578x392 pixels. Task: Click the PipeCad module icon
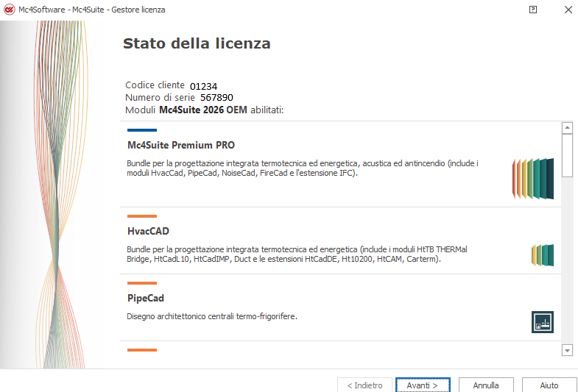point(543,321)
